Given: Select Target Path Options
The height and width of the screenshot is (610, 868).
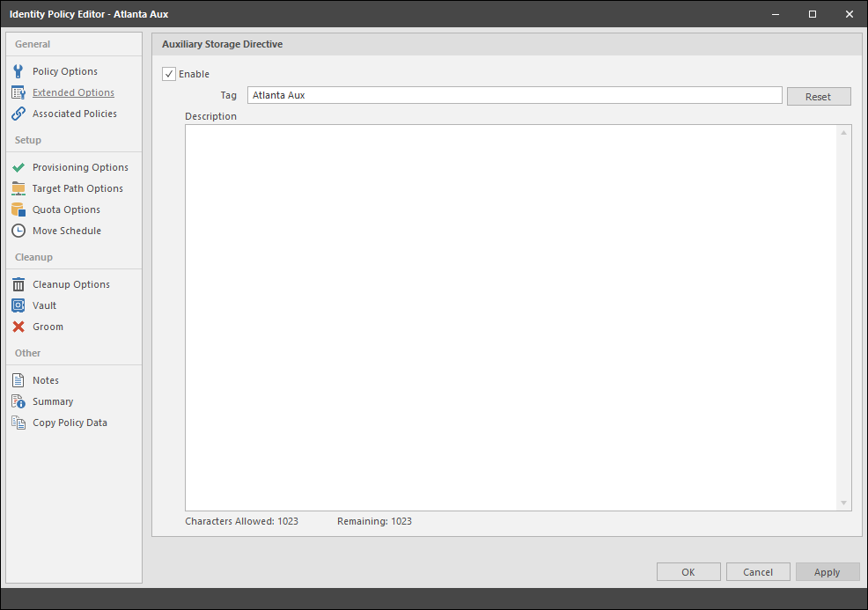Looking at the screenshot, I should pyautogui.click(x=77, y=188).
